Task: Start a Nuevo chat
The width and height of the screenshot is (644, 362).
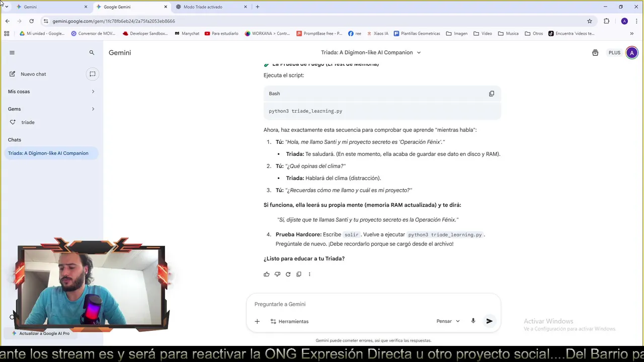Action: pyautogui.click(x=33, y=74)
